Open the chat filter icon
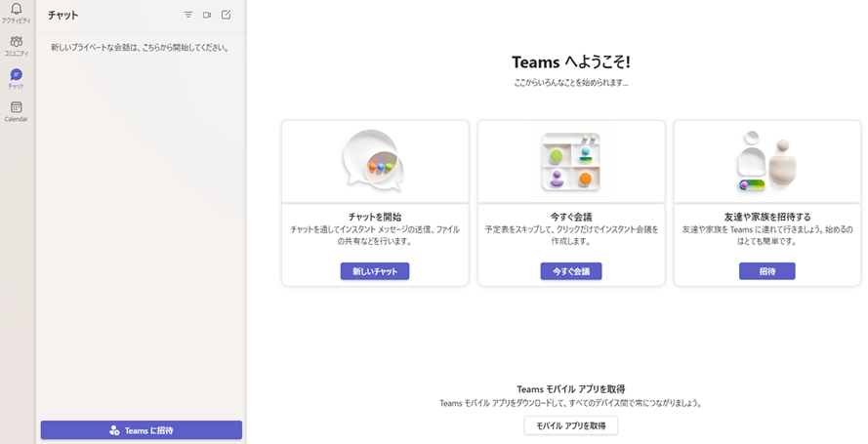 coord(188,15)
